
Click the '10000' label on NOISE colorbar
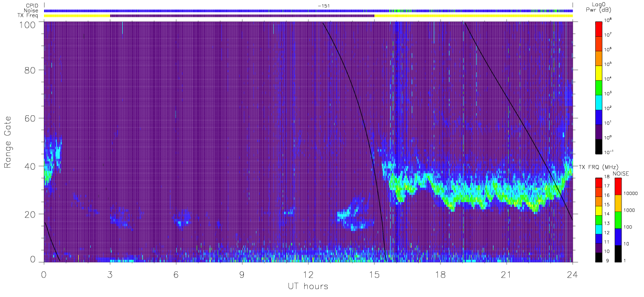(631, 193)
